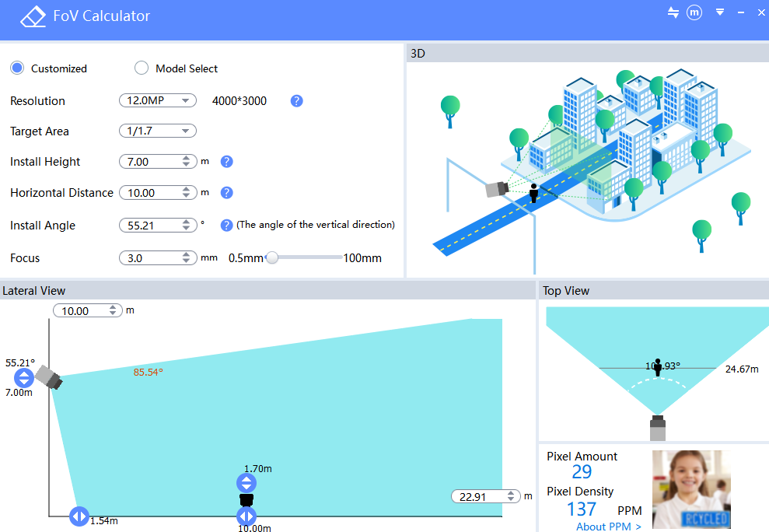
Task: Click the person distance handle at 10.00m
Action: coord(246,516)
